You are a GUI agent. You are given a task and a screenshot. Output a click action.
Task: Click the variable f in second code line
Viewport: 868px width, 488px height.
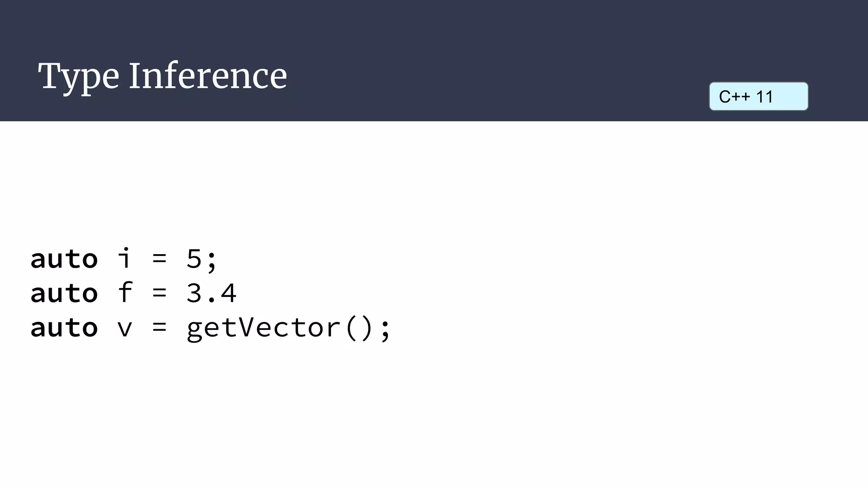pos(125,292)
